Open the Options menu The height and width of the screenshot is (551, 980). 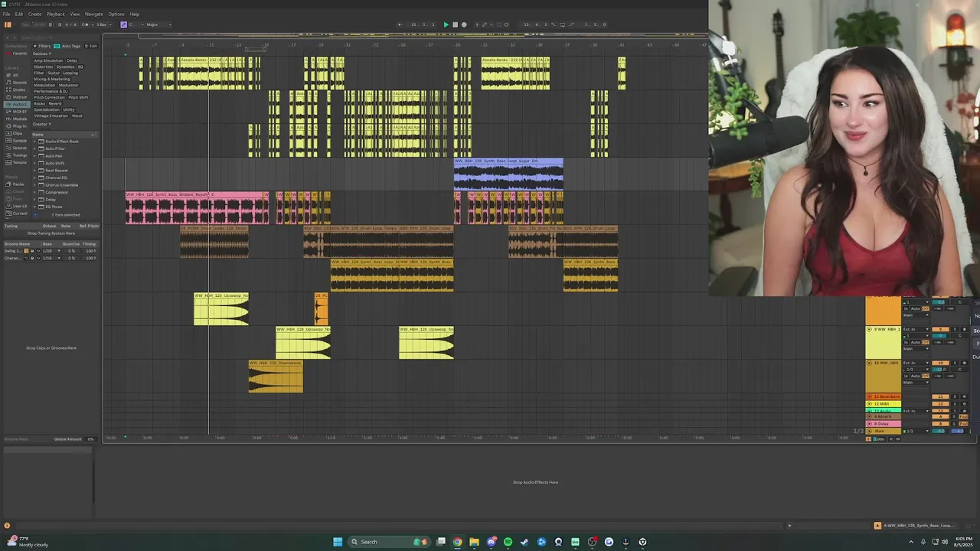116,14
